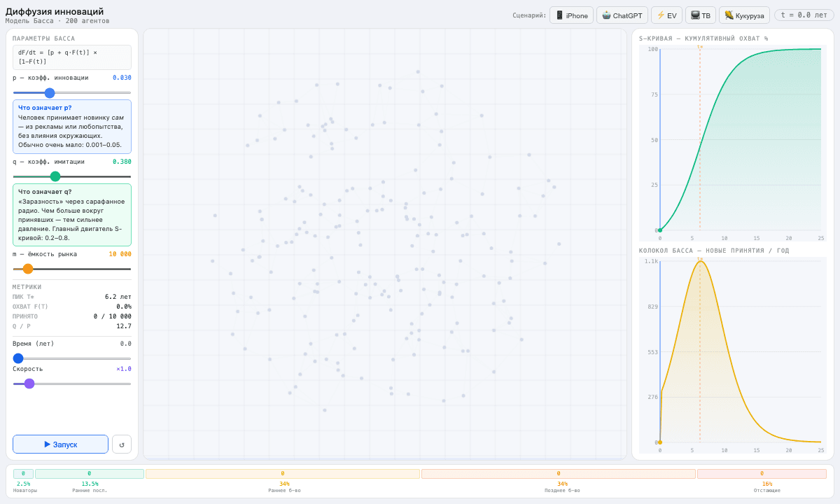Click the reset arrow icon button
Screen dimensions: 840x504
[x=122, y=444]
